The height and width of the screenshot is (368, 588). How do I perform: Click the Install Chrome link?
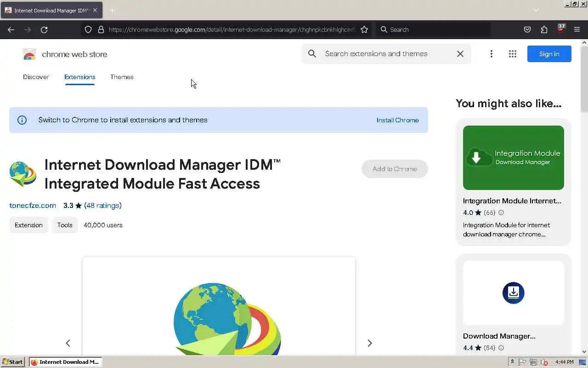click(397, 120)
